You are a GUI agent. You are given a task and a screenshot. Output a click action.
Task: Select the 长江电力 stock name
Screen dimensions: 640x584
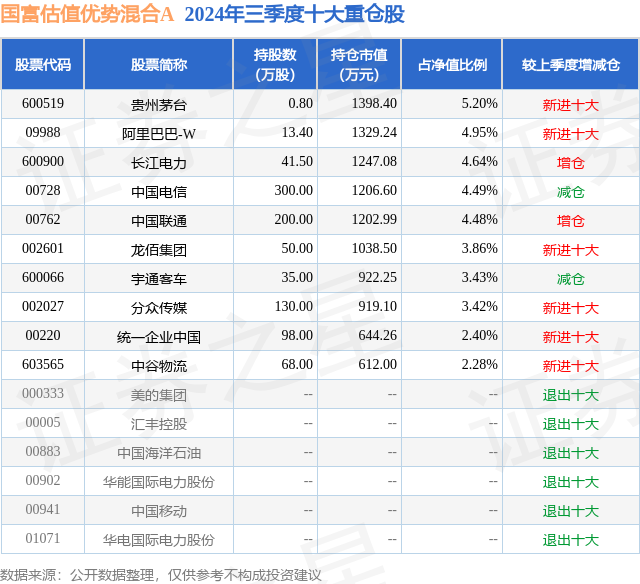point(159,163)
